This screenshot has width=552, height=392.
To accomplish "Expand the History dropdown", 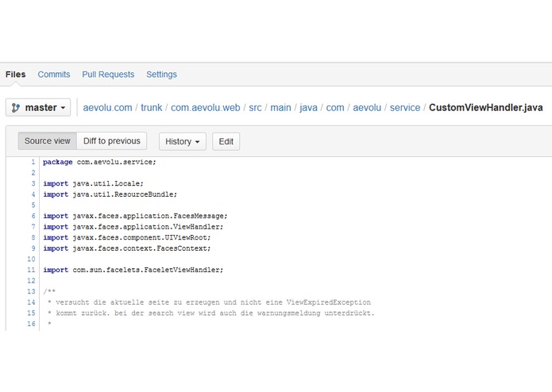I will (x=183, y=141).
